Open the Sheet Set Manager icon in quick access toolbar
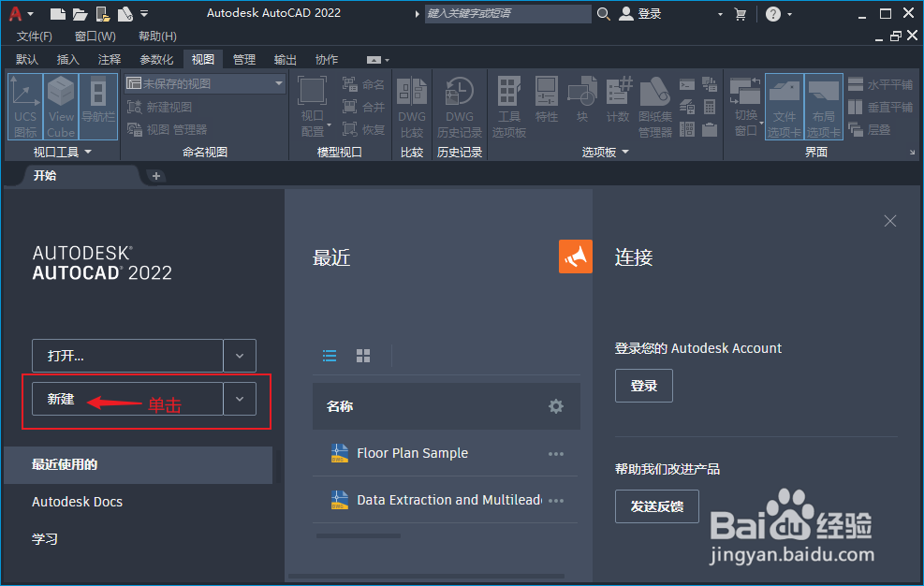This screenshot has height=586, width=924. (x=125, y=13)
